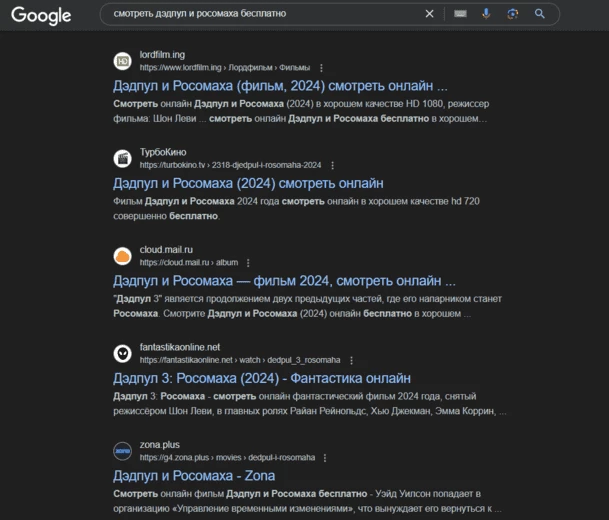
Task: Click the lordfilm.ing site name
Action: 162,55
